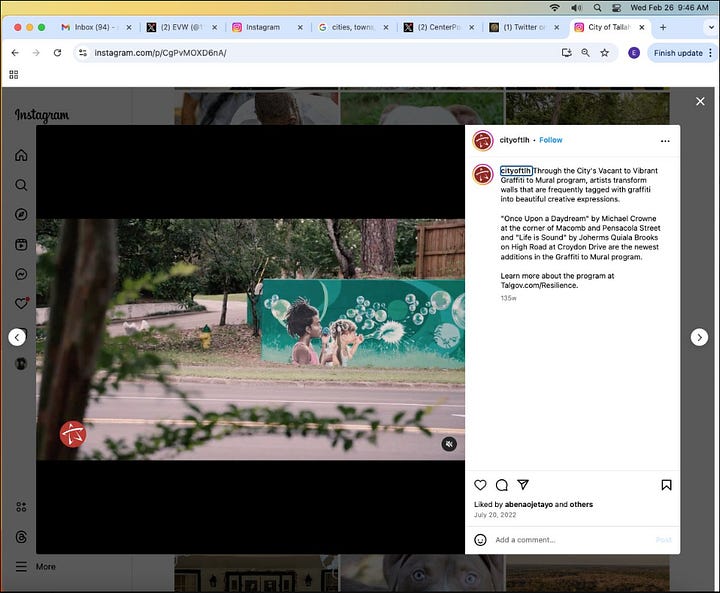
Task: Open profile avatar in sidebar
Action: pyautogui.click(x=21, y=364)
